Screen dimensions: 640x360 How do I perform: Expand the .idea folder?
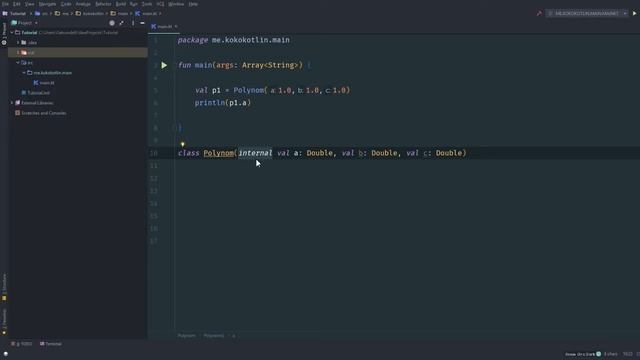coord(18,42)
